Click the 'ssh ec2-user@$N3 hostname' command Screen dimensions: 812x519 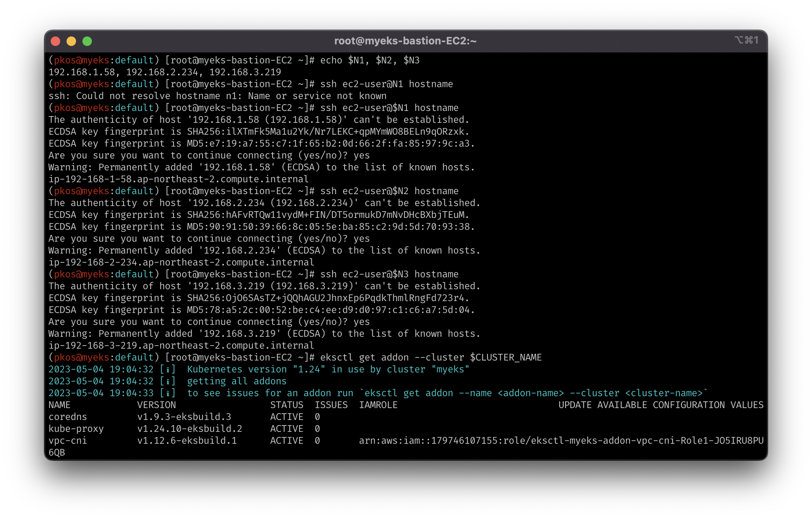[x=389, y=274]
